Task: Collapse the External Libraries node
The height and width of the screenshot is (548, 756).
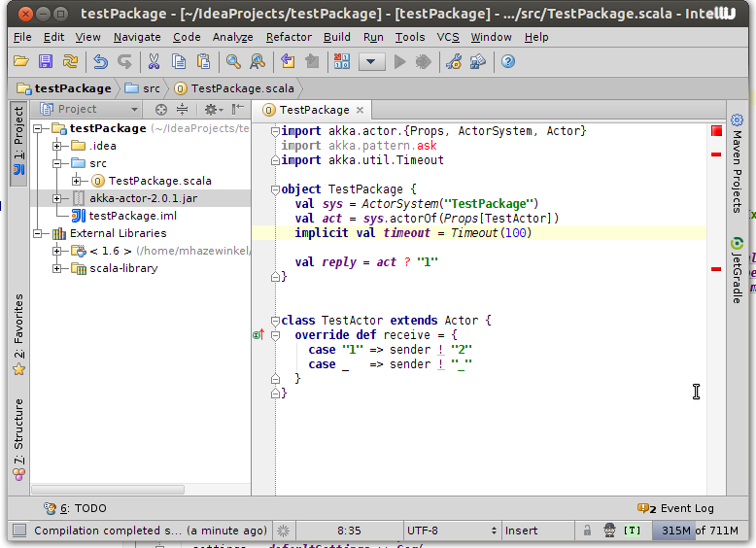Action: click(x=39, y=234)
